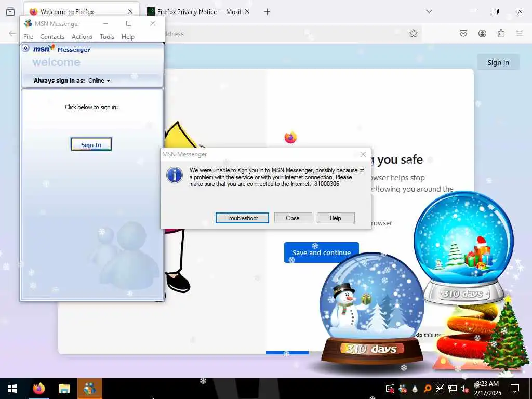Open the Contacts menu in MSN Messenger
The height and width of the screenshot is (399, 532).
52,37
